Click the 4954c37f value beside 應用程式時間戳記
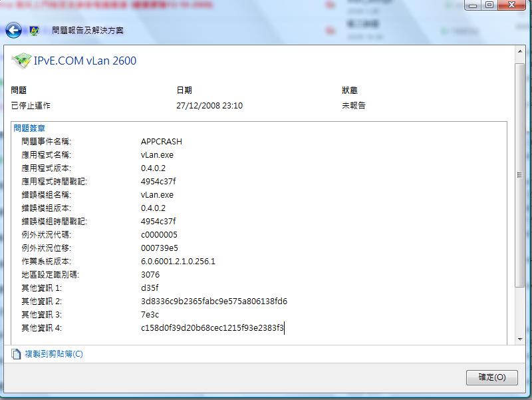Screen dimensions: 532x400 [158, 181]
